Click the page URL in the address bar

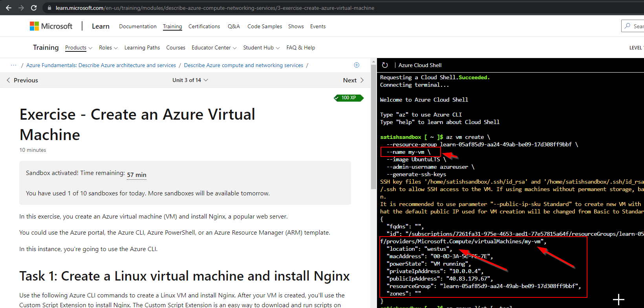coord(215,8)
